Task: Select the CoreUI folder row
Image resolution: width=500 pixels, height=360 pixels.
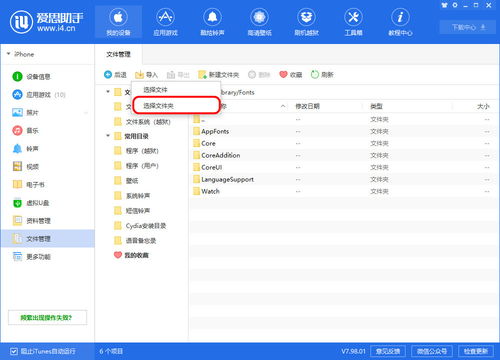Action: pos(342,167)
